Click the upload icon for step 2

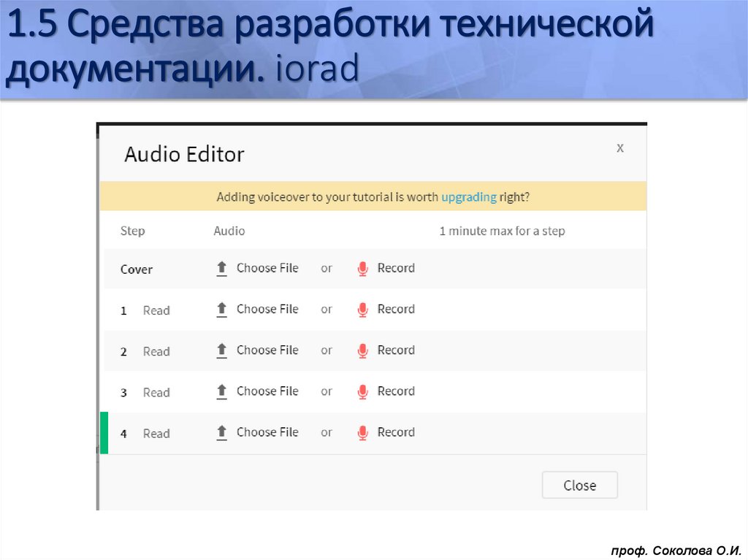pyautogui.click(x=221, y=350)
